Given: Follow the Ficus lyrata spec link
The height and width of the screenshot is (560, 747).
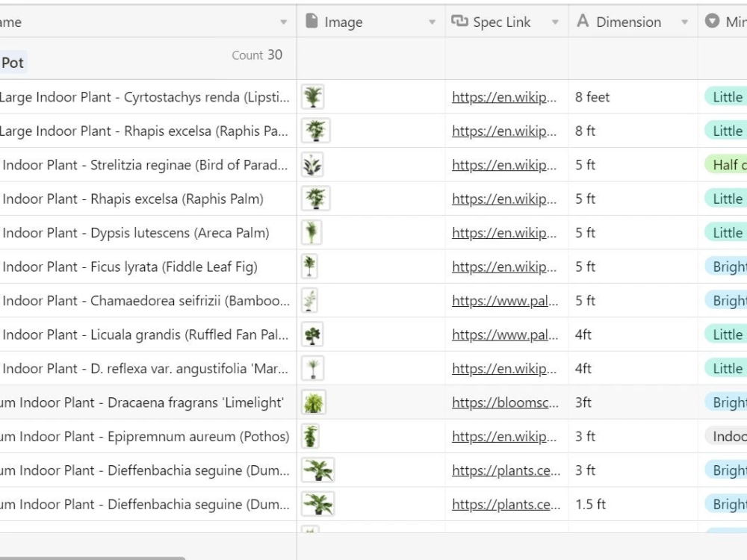Looking at the screenshot, I should point(504,267).
